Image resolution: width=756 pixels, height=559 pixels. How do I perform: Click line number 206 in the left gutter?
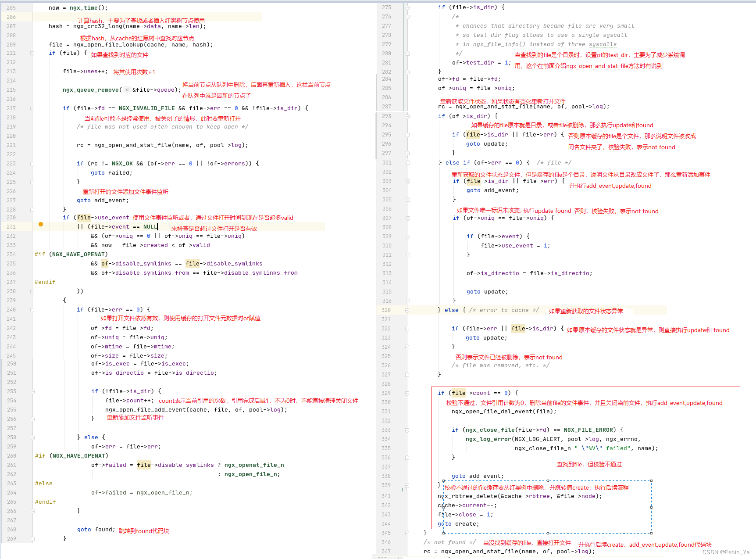pos(11,17)
